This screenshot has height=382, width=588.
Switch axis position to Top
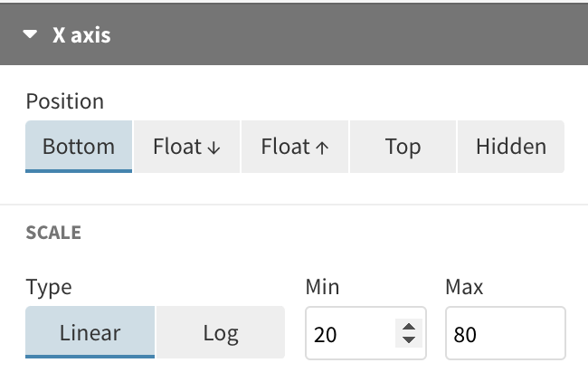(403, 146)
